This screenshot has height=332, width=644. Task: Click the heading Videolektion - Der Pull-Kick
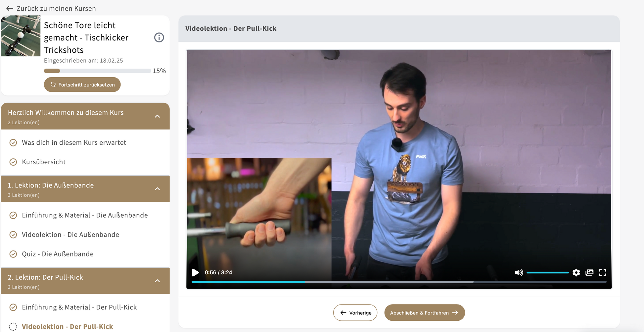231,28
